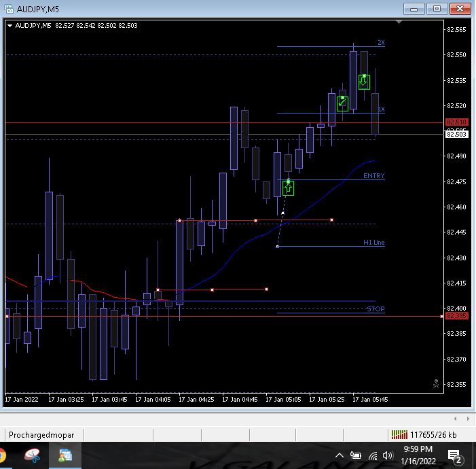Minimize the AUDJPY,M5 chart window
This screenshot has width=476, height=469.
click(x=414, y=9)
